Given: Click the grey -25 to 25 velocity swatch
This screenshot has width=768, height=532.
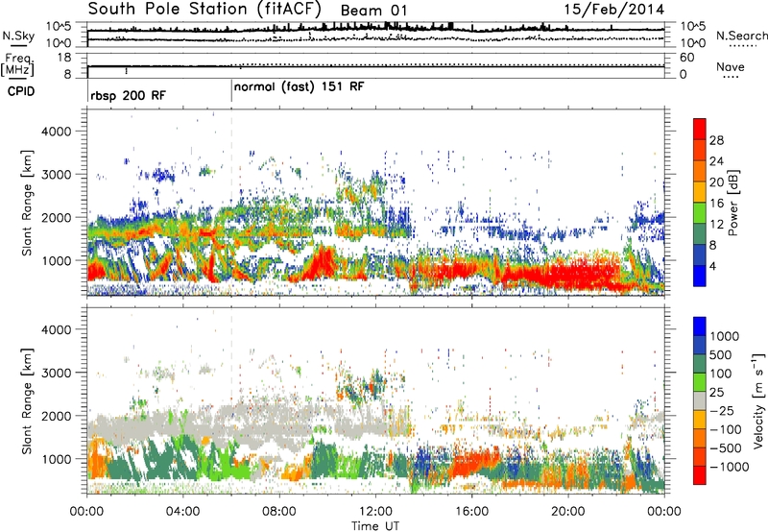Looking at the screenshot, I should [x=700, y=401].
